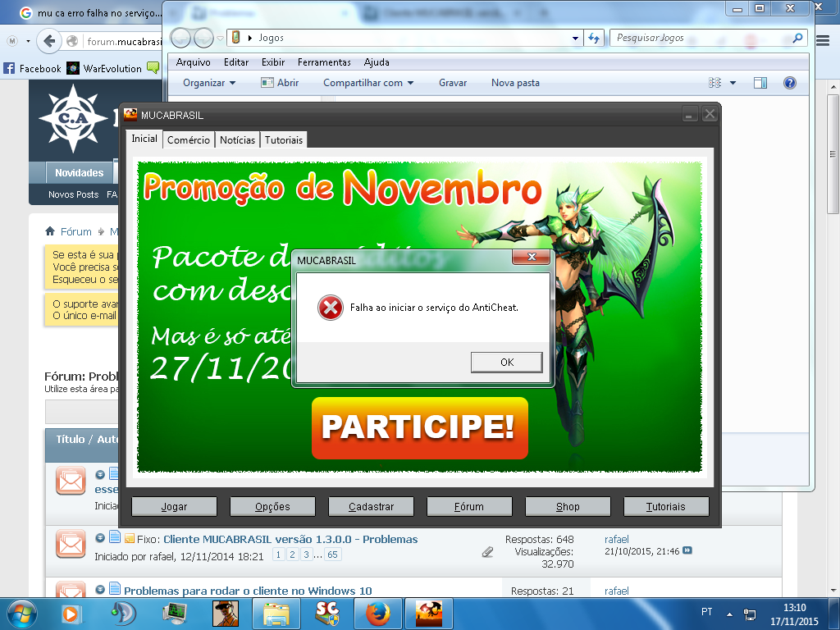Open the Explorer help icon

tap(789, 83)
